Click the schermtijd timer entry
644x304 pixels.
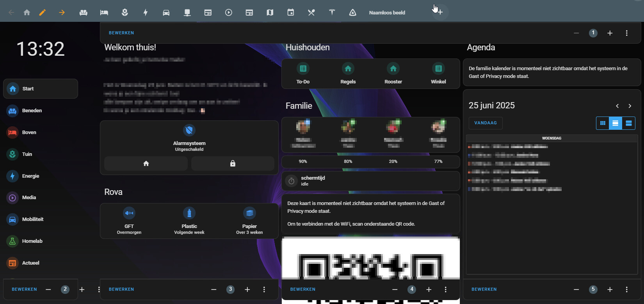371,181
